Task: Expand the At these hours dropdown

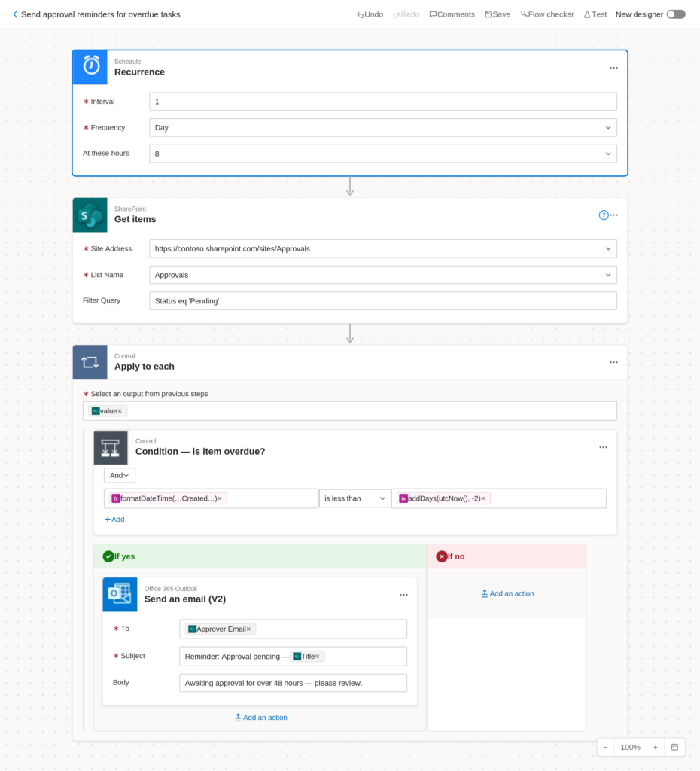Action: 608,154
